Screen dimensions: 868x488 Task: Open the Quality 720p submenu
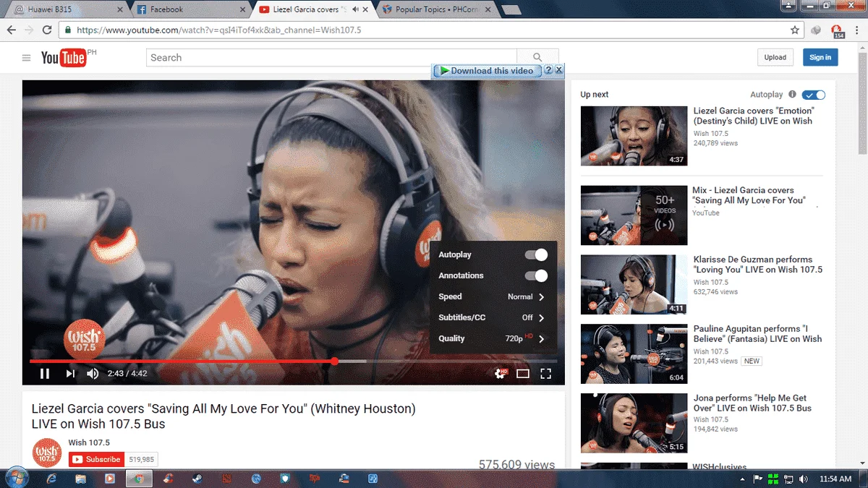(x=493, y=338)
